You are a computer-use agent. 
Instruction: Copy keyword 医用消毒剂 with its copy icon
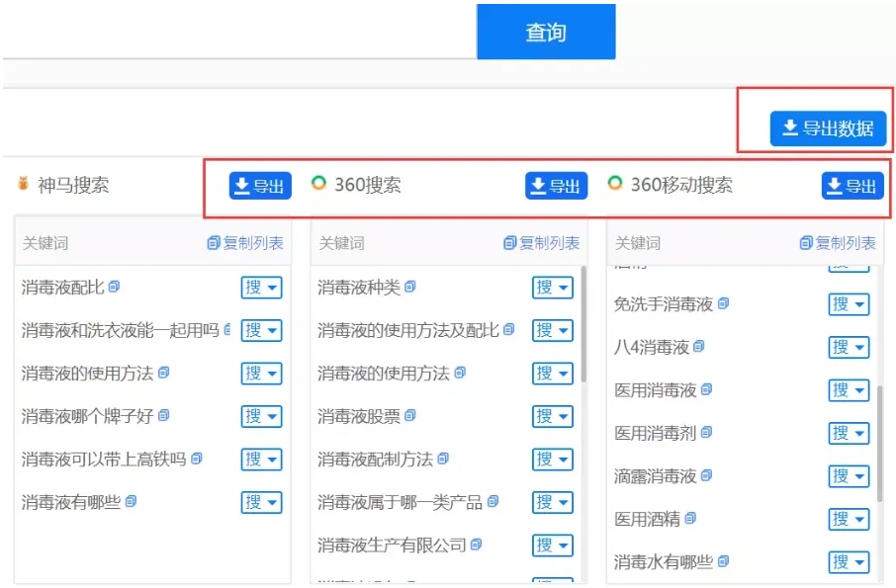click(707, 432)
